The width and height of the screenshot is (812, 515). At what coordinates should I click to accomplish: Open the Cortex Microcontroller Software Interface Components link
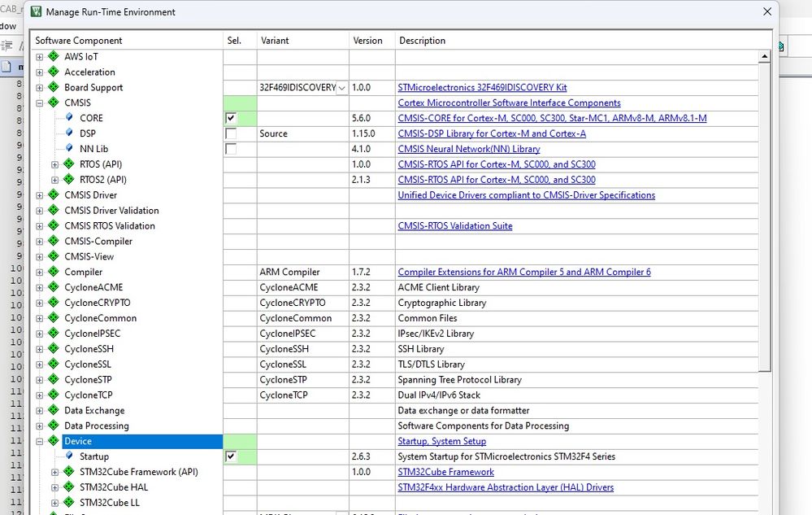509,103
